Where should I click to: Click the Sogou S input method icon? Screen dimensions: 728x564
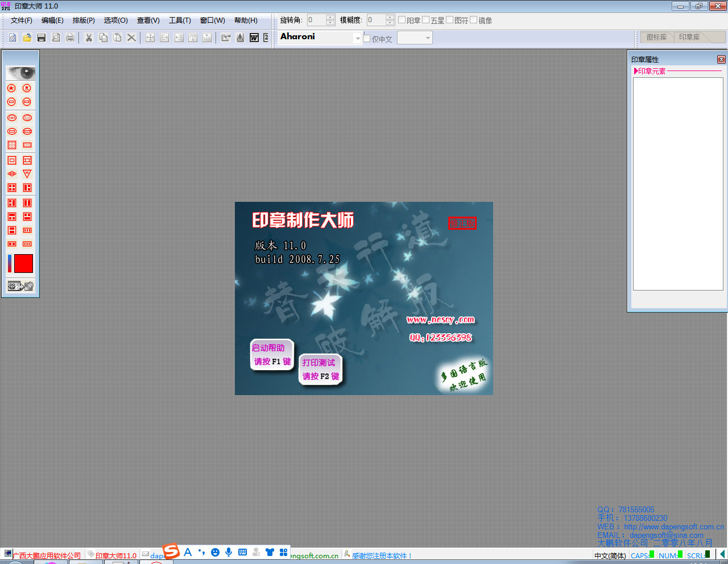[171, 551]
